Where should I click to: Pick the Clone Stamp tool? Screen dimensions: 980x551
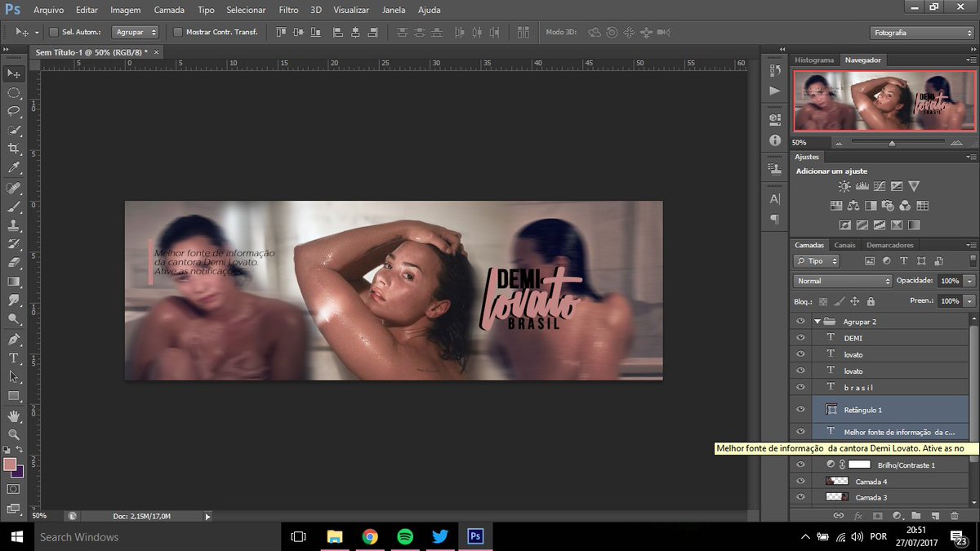[13, 225]
